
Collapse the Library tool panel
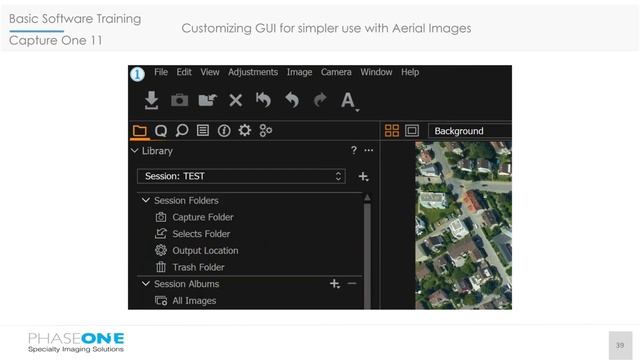click(134, 151)
